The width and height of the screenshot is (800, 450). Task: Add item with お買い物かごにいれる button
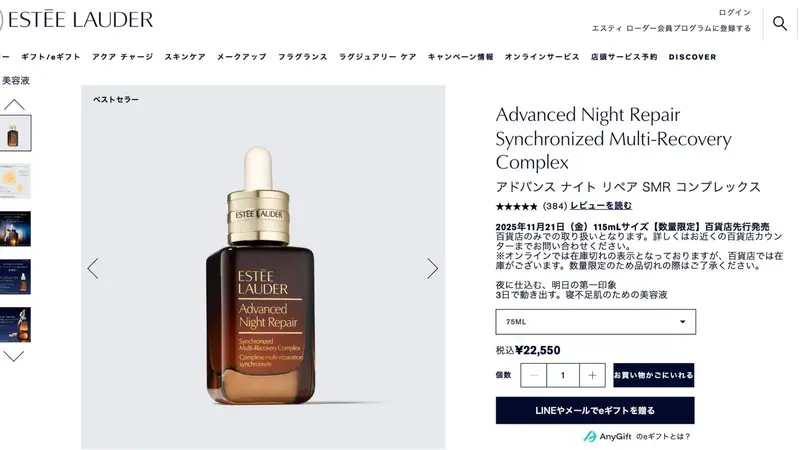(654, 375)
